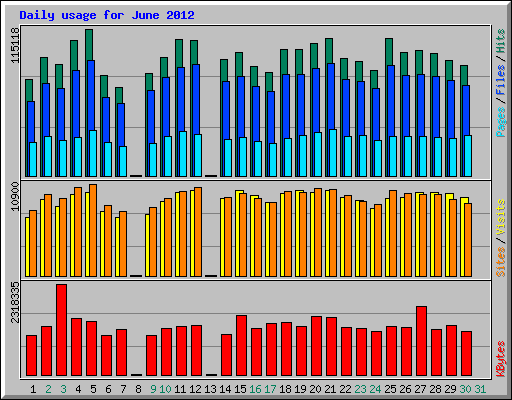The image size is (512, 400).
Task: Click day label 19 on the axis
Action: [300, 389]
